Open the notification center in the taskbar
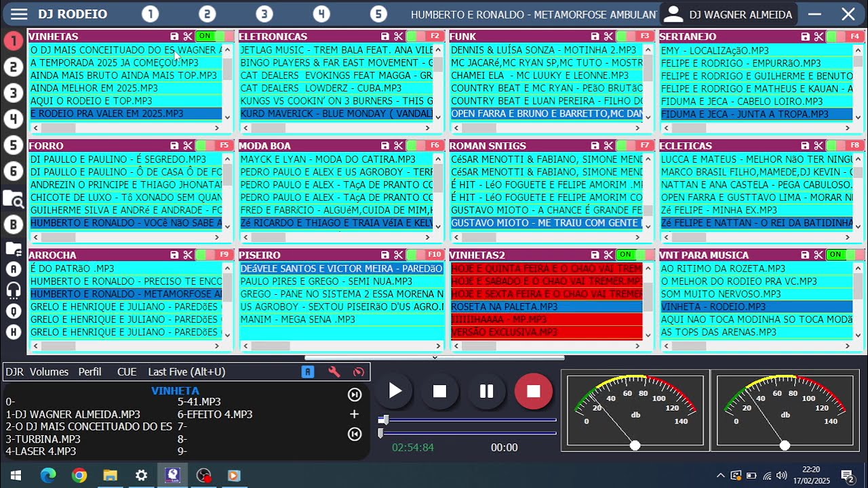 [847, 475]
